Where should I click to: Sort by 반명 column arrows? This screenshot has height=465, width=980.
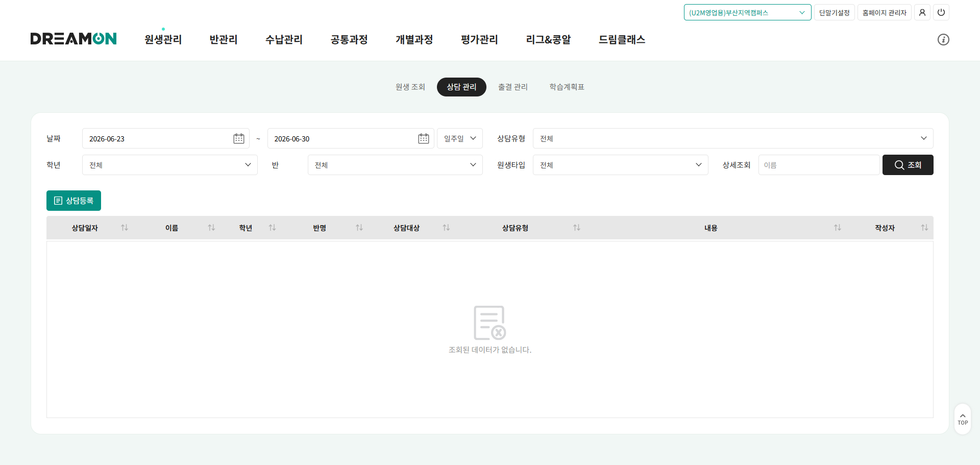[x=359, y=228]
